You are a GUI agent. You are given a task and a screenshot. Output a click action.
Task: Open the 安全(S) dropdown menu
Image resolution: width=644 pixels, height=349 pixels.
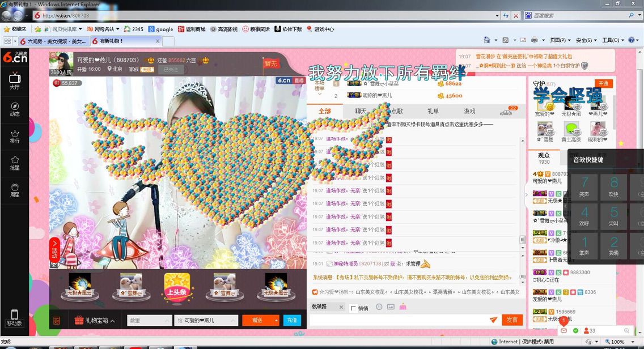coord(586,40)
